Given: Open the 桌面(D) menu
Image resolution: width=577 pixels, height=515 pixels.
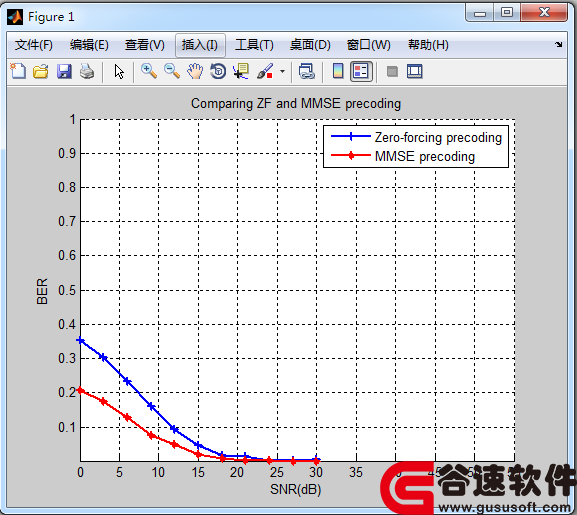Looking at the screenshot, I should point(310,45).
